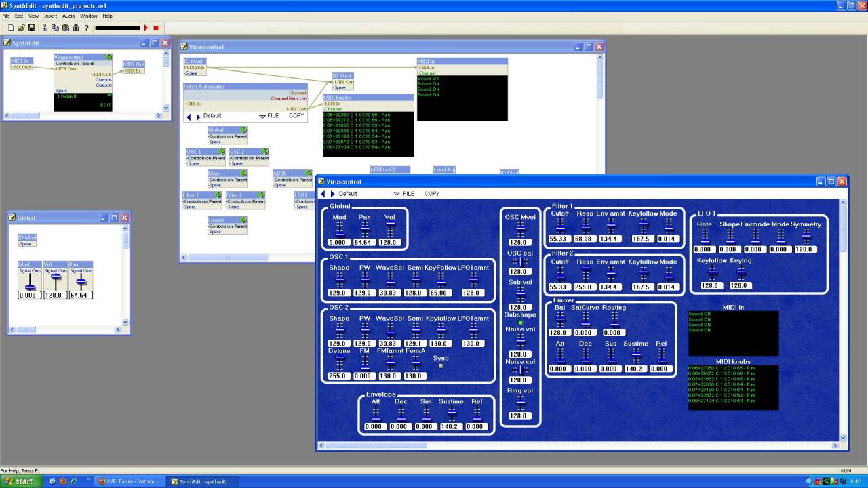Viewport: 868px width, 488px height.
Task: Open the Window menu
Action: click(89, 16)
